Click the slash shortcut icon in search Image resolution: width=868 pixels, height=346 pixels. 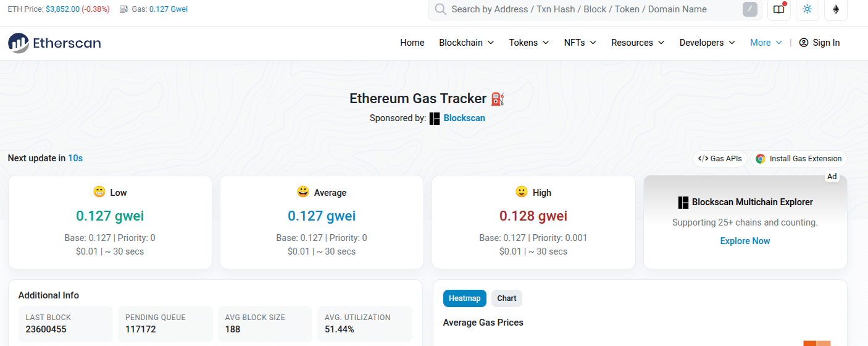point(749,9)
